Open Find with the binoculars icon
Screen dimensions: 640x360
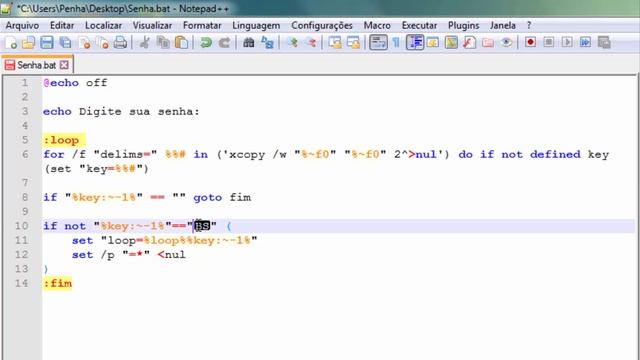click(x=249, y=42)
